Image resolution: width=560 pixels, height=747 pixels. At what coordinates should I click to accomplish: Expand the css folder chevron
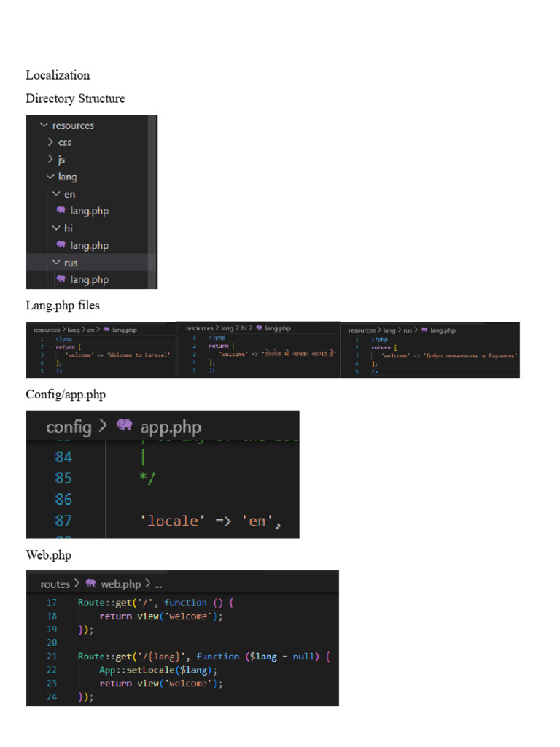50,142
